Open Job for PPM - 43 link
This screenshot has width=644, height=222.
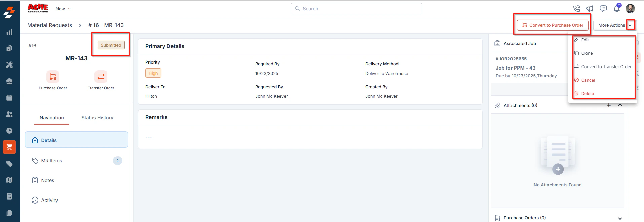[516, 68]
